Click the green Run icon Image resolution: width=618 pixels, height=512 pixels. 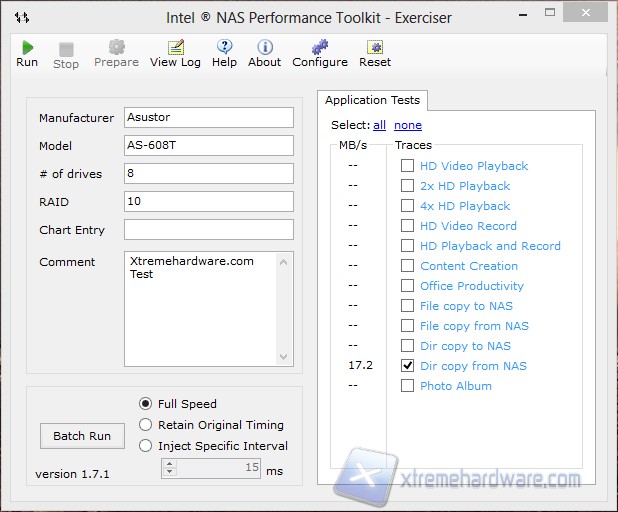pyautogui.click(x=27, y=48)
